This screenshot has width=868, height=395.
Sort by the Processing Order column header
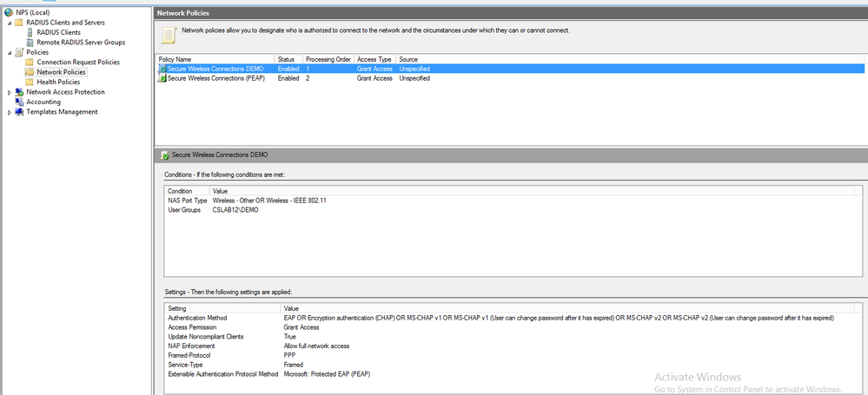(x=328, y=59)
